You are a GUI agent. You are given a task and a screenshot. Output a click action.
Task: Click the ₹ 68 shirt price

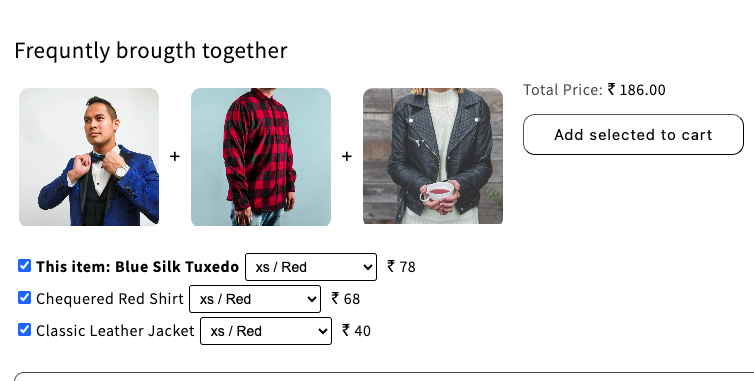pos(346,299)
